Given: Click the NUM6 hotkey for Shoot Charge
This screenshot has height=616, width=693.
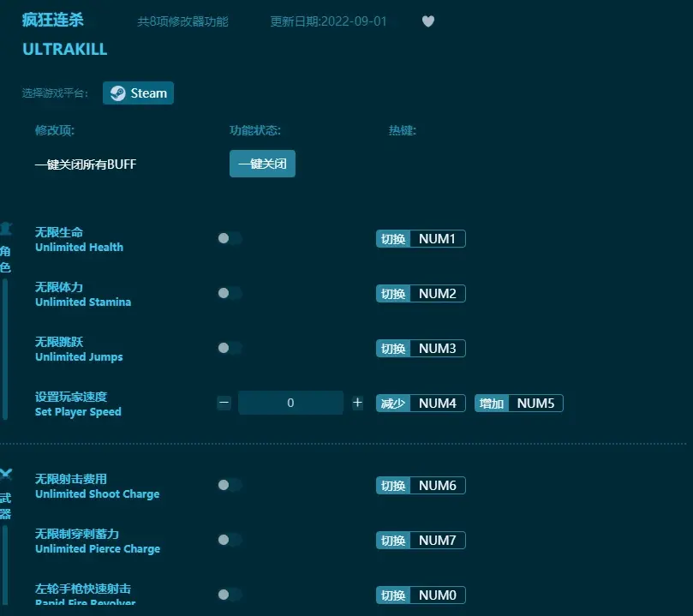Looking at the screenshot, I should [x=437, y=486].
